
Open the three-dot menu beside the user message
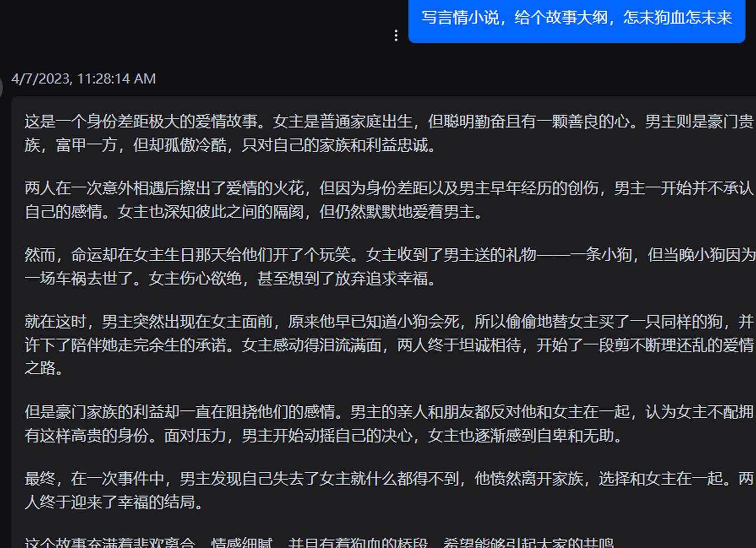click(x=396, y=36)
